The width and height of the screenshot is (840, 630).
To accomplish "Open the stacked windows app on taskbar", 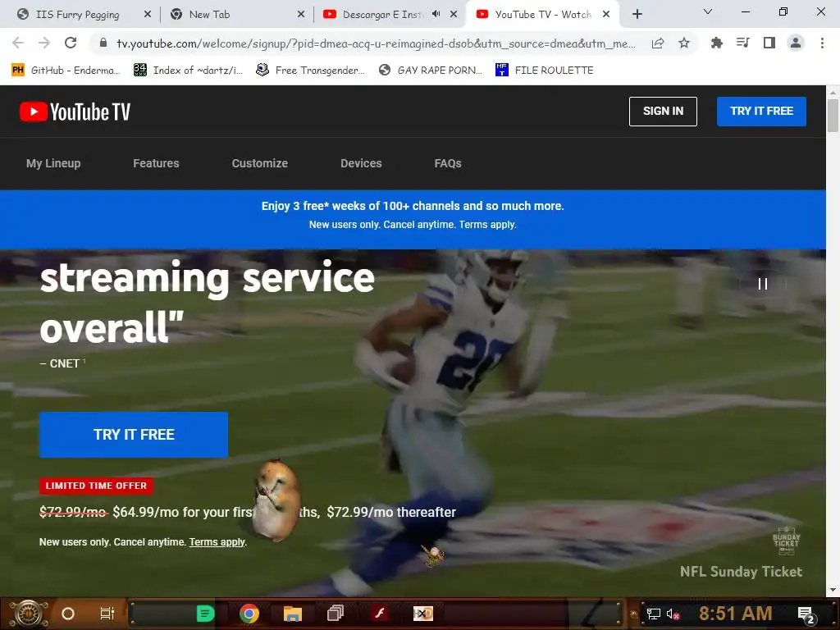I will coord(336,614).
